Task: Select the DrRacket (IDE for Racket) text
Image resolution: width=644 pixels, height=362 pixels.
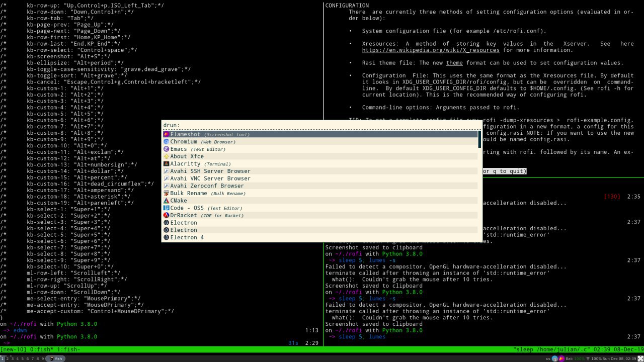Action: [207, 215]
